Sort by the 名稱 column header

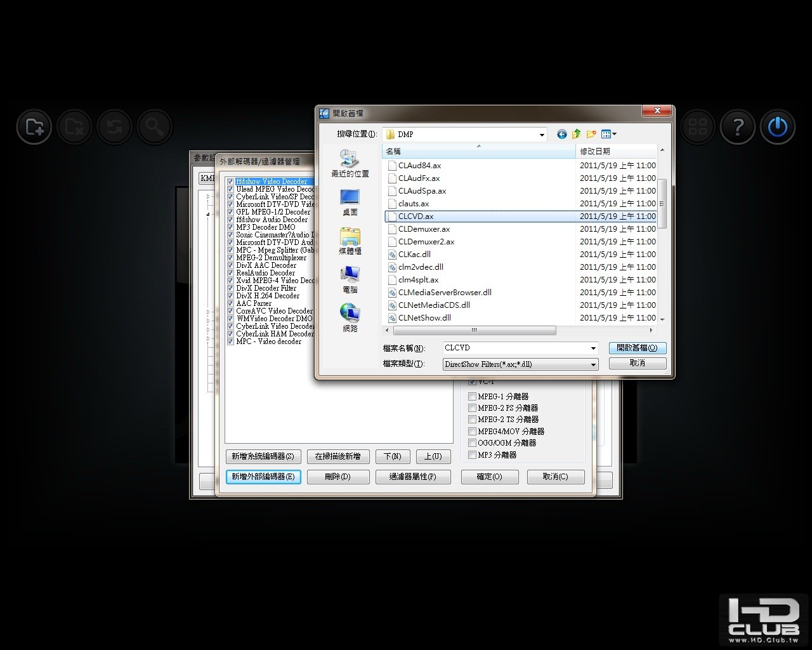(479, 151)
